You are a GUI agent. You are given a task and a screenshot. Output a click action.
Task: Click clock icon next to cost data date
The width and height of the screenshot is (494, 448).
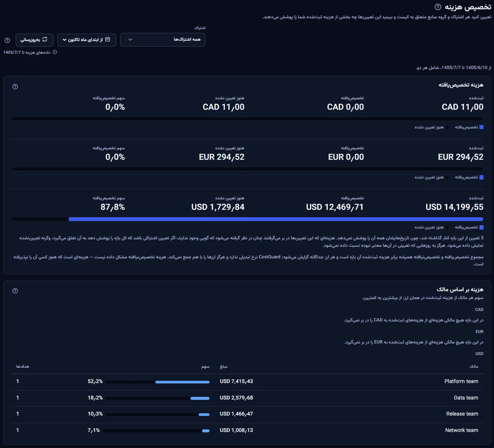coord(55,52)
